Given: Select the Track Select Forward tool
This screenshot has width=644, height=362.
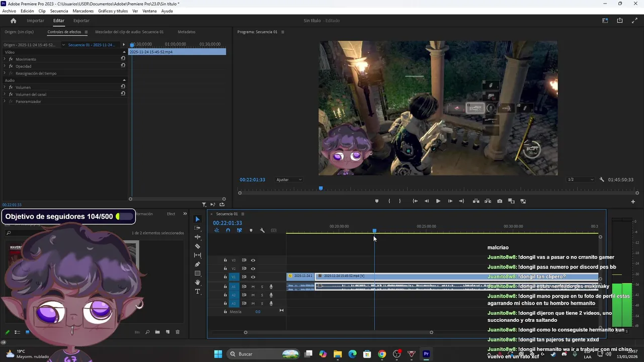Looking at the screenshot, I should [x=197, y=228].
